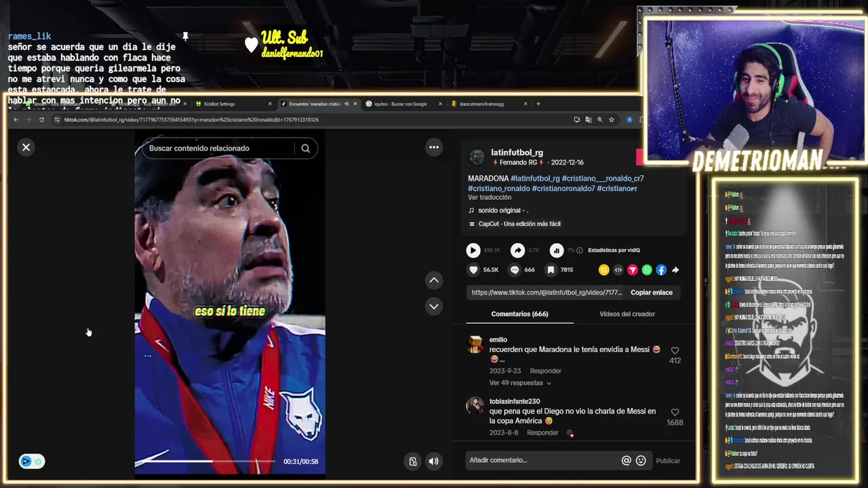
Task: Expand more share options arrow
Action: (675, 270)
